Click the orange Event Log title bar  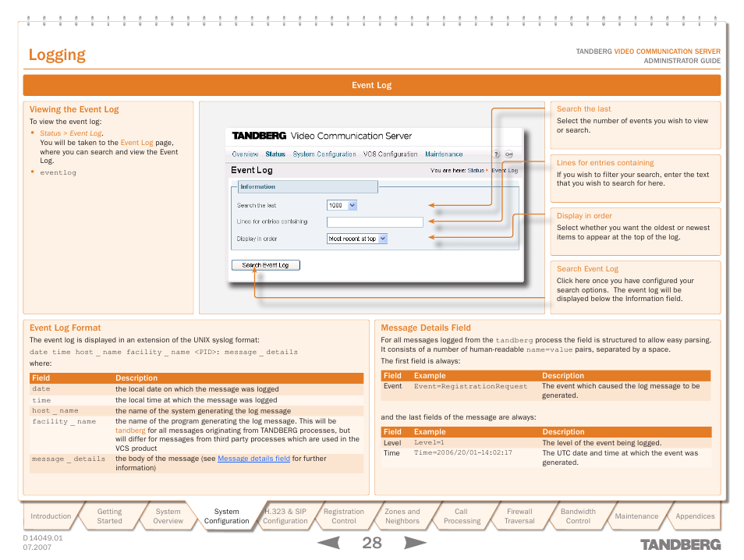click(371, 85)
